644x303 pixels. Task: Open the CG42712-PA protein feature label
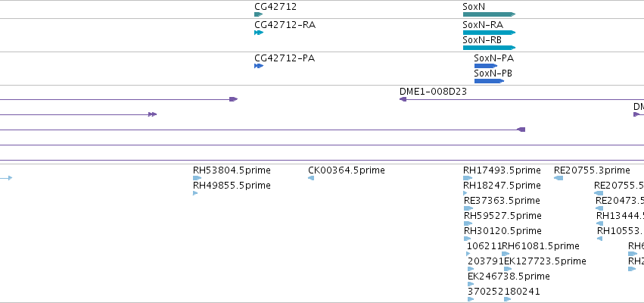click(x=285, y=58)
